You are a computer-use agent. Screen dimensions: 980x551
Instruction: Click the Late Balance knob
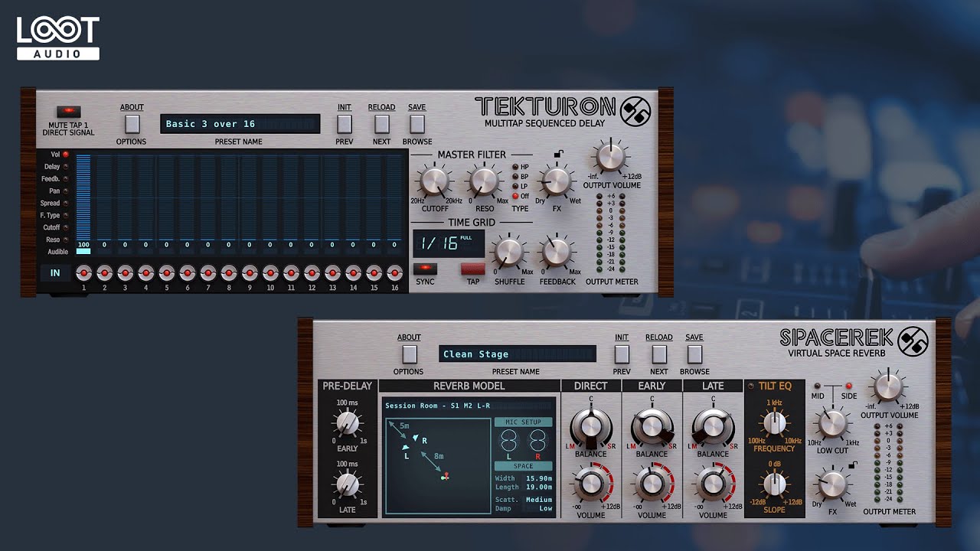click(713, 426)
